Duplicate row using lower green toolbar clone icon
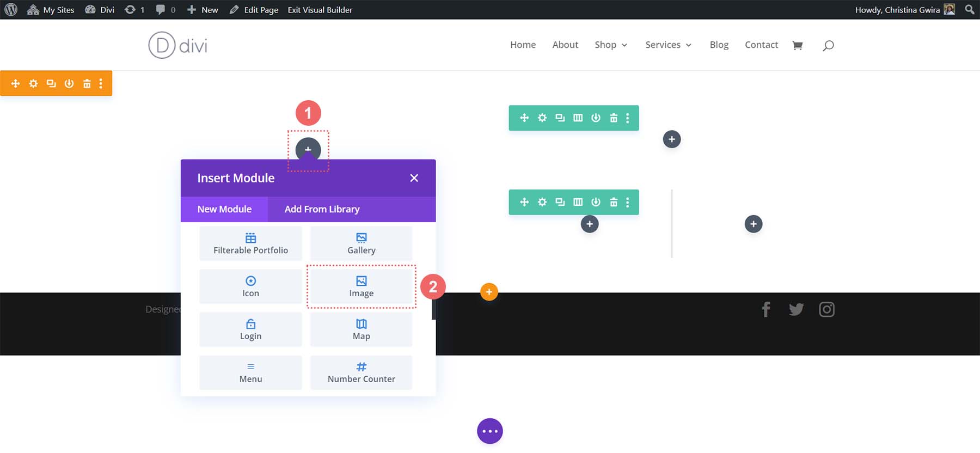Screen dimensions: 980x453 [560, 202]
